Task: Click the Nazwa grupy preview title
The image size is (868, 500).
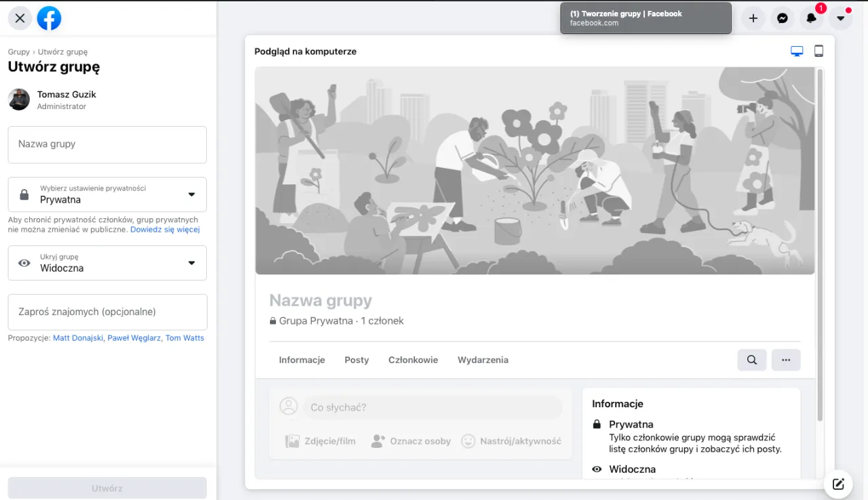Action: [x=321, y=300]
